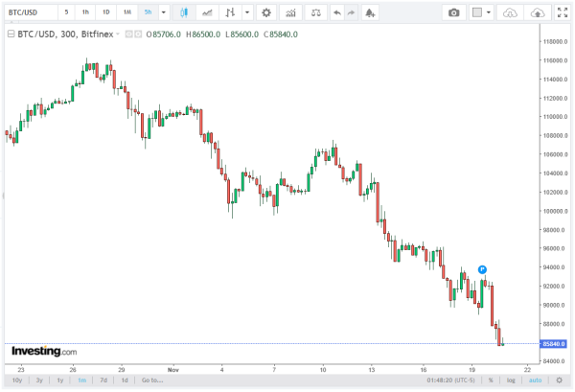Switch to the 1D interval

pos(105,12)
